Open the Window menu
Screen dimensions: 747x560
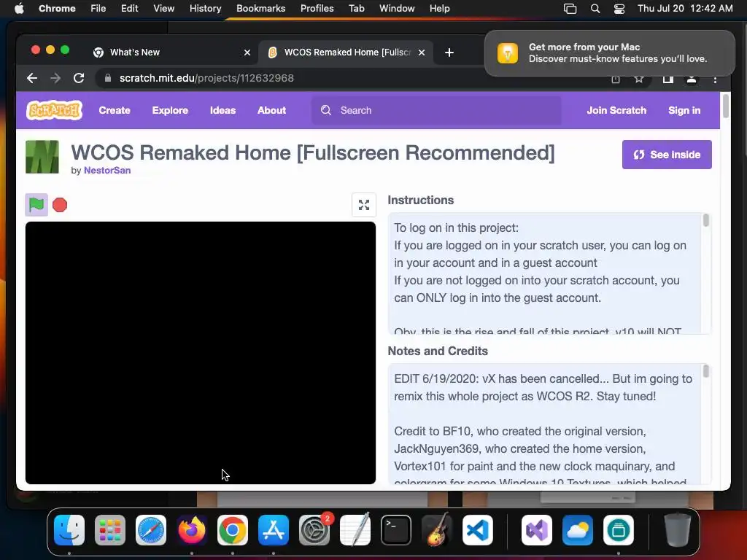coord(397,8)
